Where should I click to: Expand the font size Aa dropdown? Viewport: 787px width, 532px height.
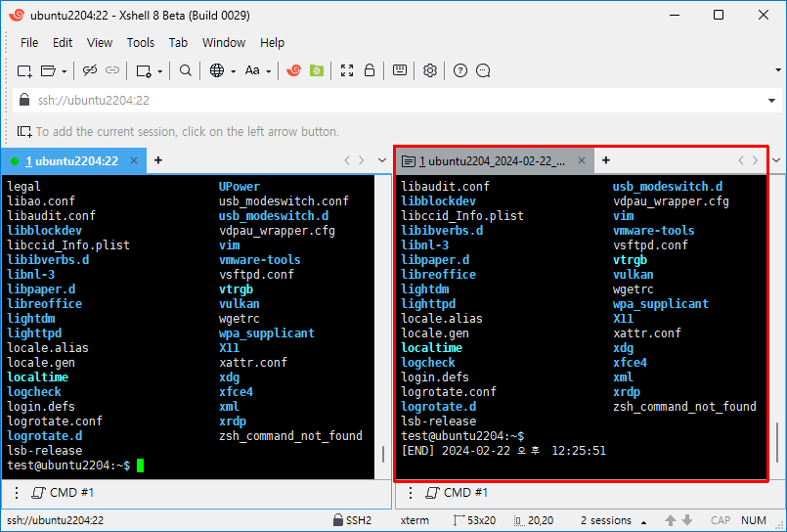tap(268, 70)
